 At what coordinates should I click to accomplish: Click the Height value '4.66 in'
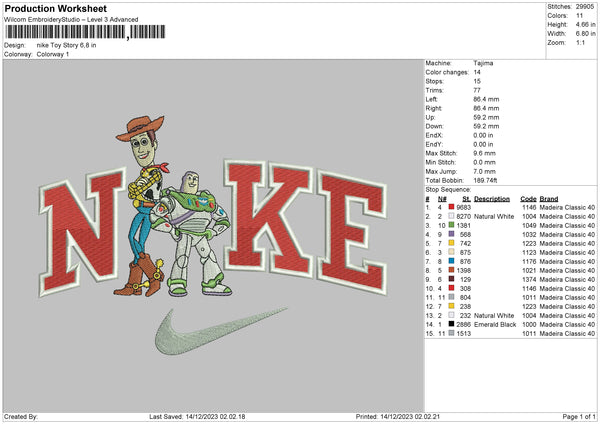point(585,24)
